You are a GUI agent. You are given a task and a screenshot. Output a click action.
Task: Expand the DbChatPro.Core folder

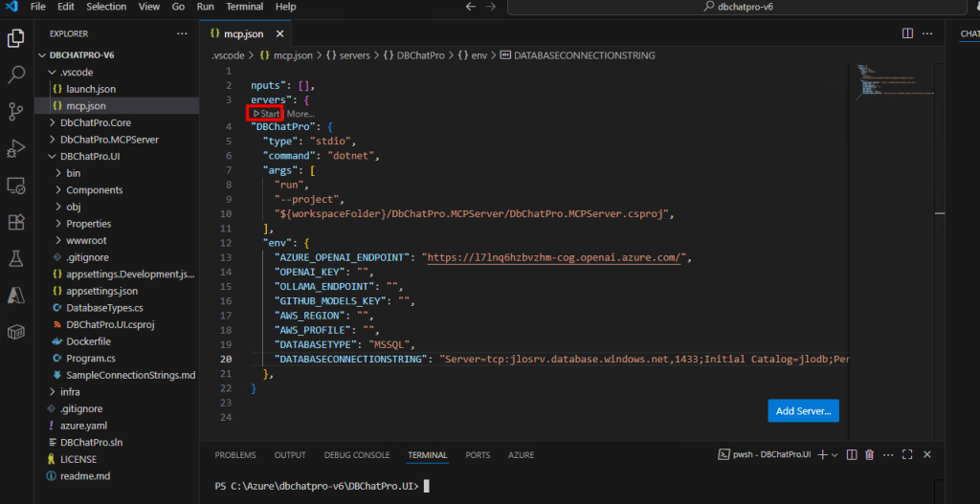click(x=116, y=122)
